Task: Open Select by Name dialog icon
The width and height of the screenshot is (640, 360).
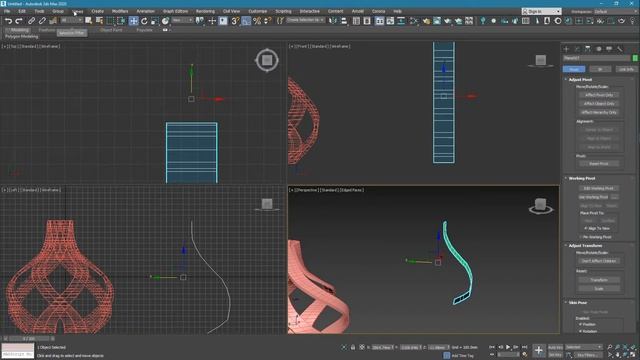Action: [99, 21]
